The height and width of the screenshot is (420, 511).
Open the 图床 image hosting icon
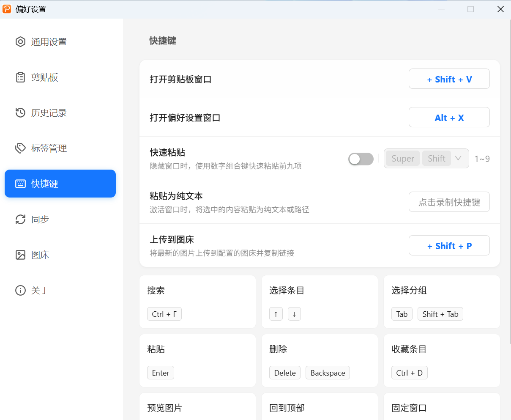pyautogui.click(x=20, y=255)
